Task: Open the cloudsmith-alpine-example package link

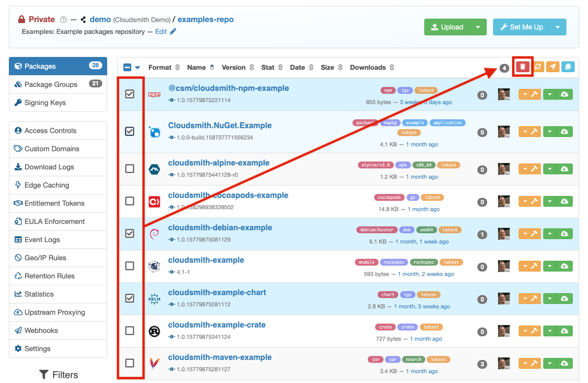Action: 219,163
